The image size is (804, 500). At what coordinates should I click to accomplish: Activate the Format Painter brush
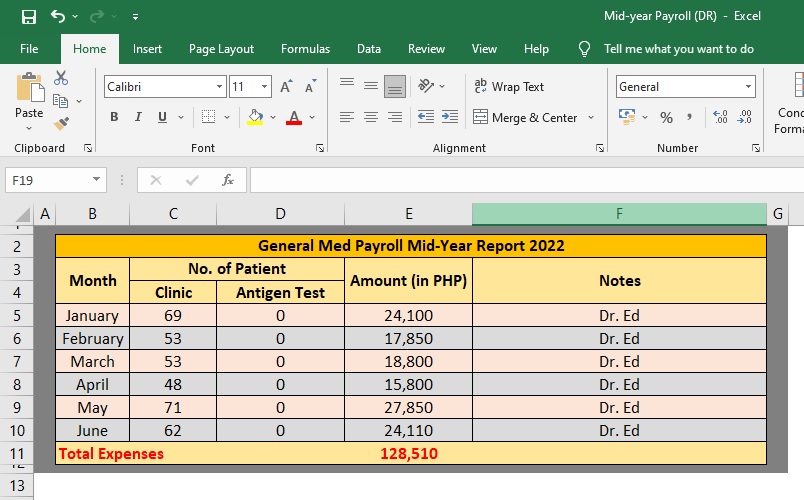(61, 124)
